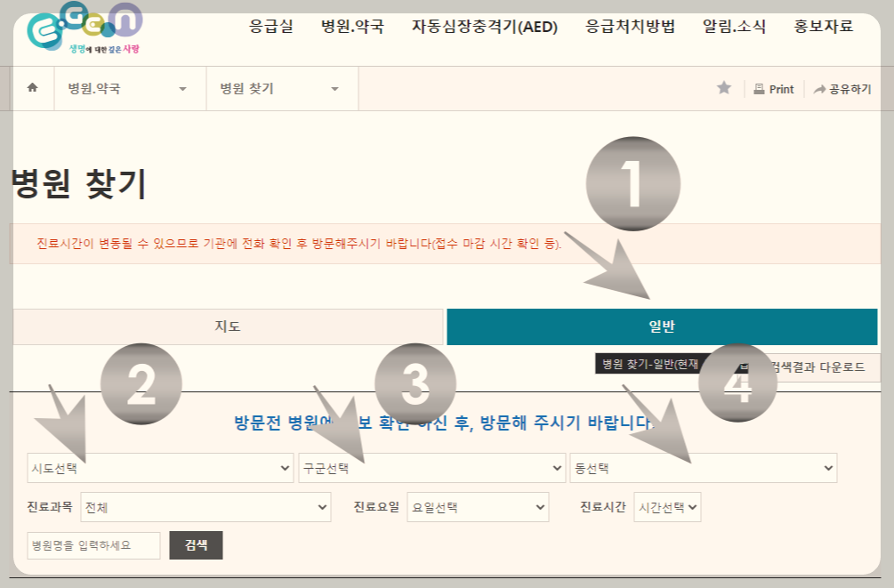
Task: Bookmark page with star icon
Action: point(724,88)
